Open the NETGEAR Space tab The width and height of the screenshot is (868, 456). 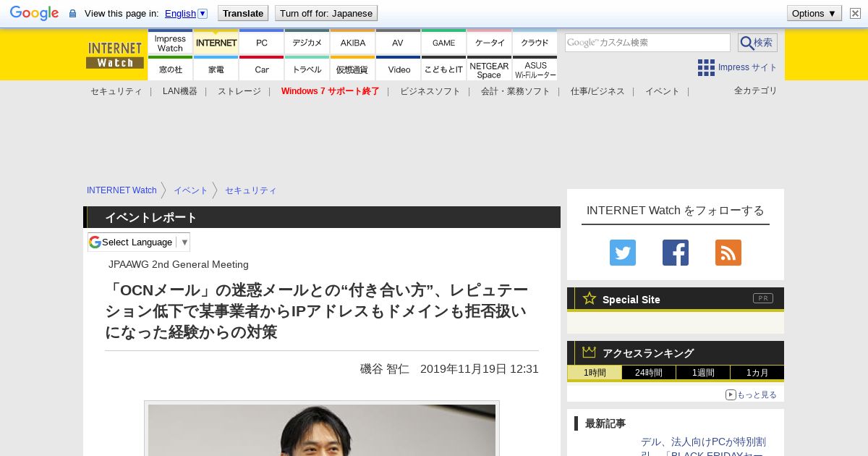(489, 69)
